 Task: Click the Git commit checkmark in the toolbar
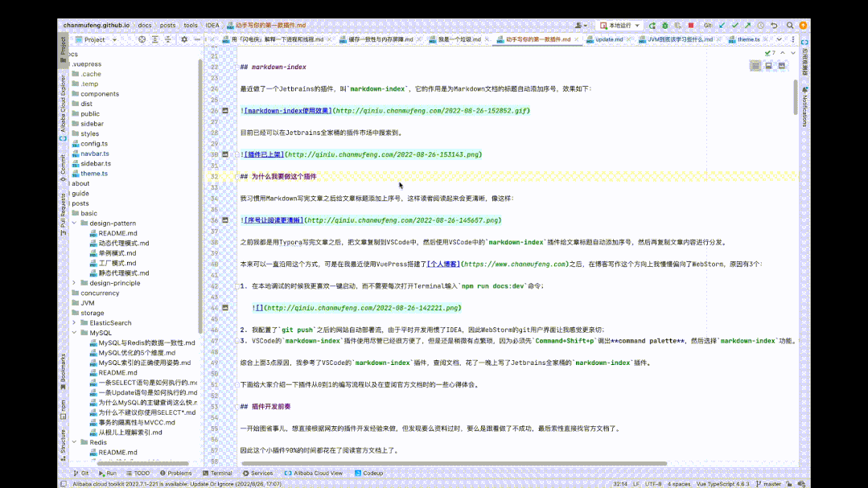[735, 25]
